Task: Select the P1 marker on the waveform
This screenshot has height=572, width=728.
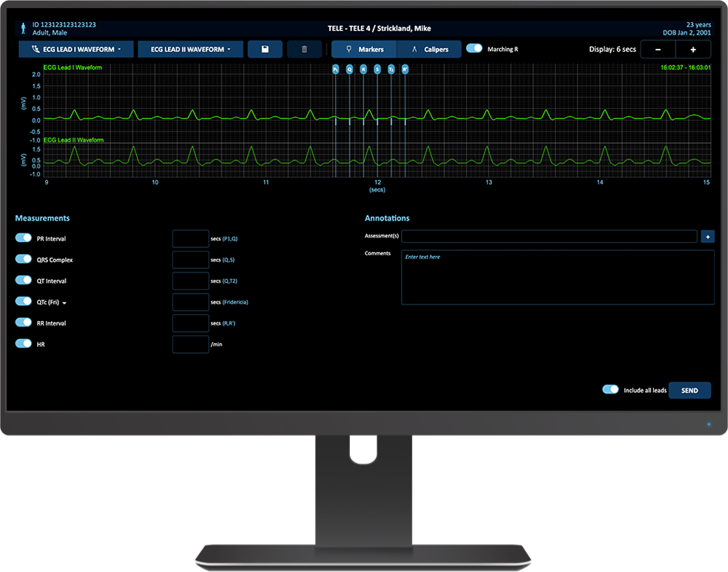Action: [x=335, y=69]
